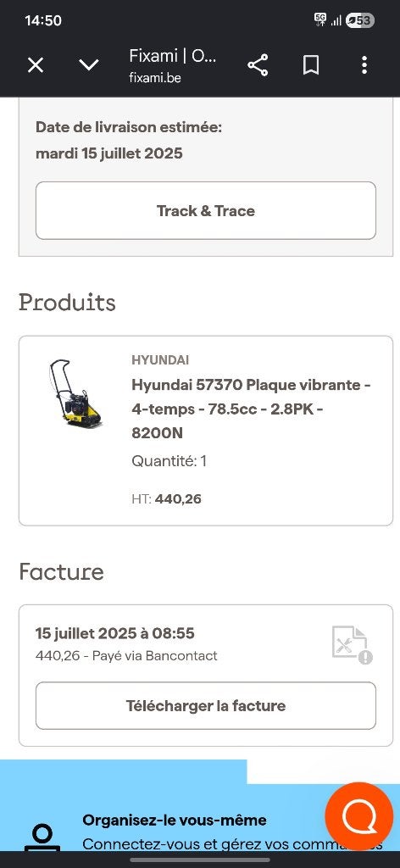400x868 pixels.
Task: Close the in-app browser tab
Action: (x=36, y=66)
